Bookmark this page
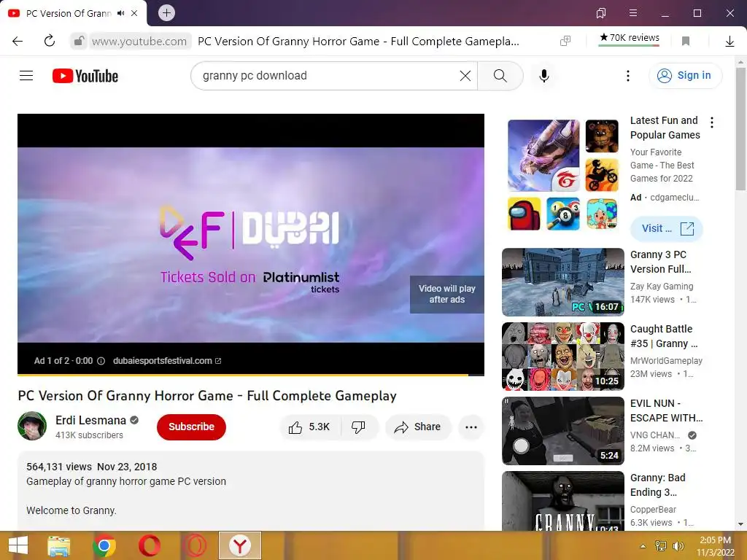The width and height of the screenshot is (747, 560). coord(686,42)
